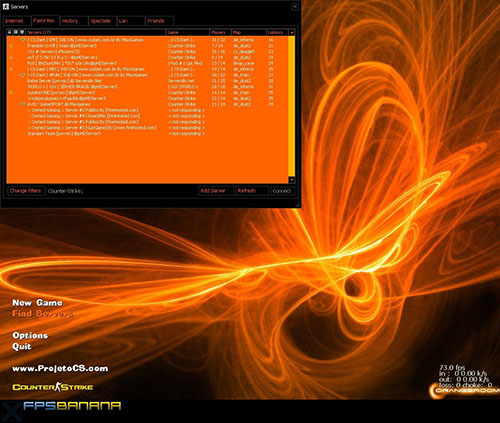Open Options from the main menu
The height and width of the screenshot is (423, 500).
tap(30, 335)
